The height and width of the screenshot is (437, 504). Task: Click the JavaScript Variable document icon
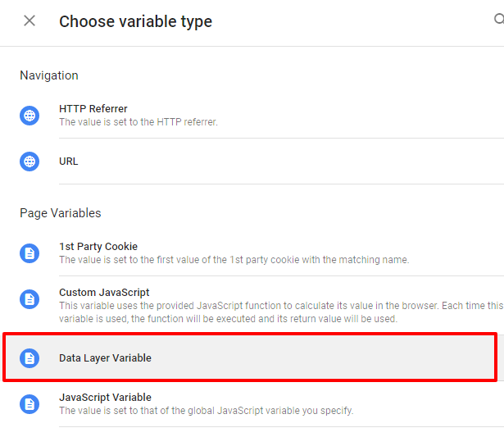click(x=30, y=404)
